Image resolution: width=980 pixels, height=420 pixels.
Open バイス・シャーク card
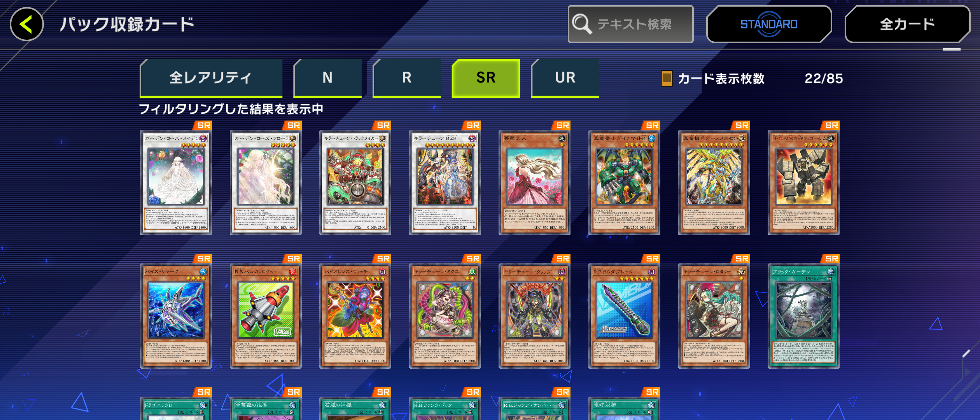coord(176,316)
